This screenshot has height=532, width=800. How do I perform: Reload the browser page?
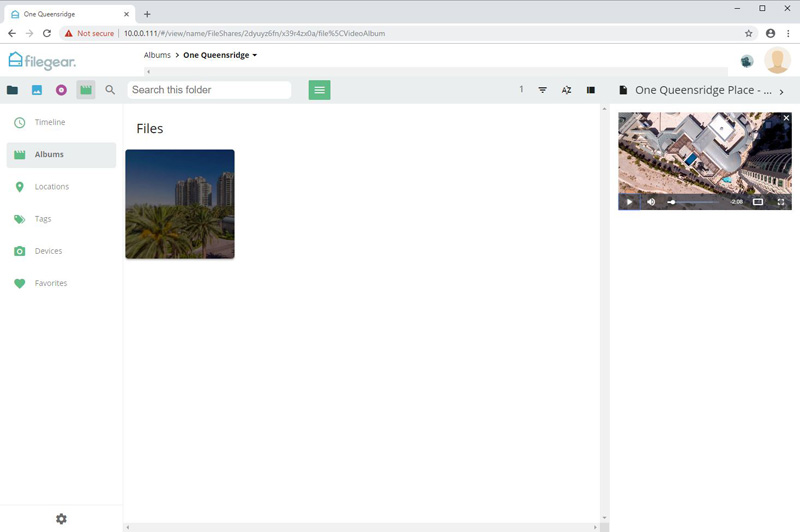(x=46, y=33)
